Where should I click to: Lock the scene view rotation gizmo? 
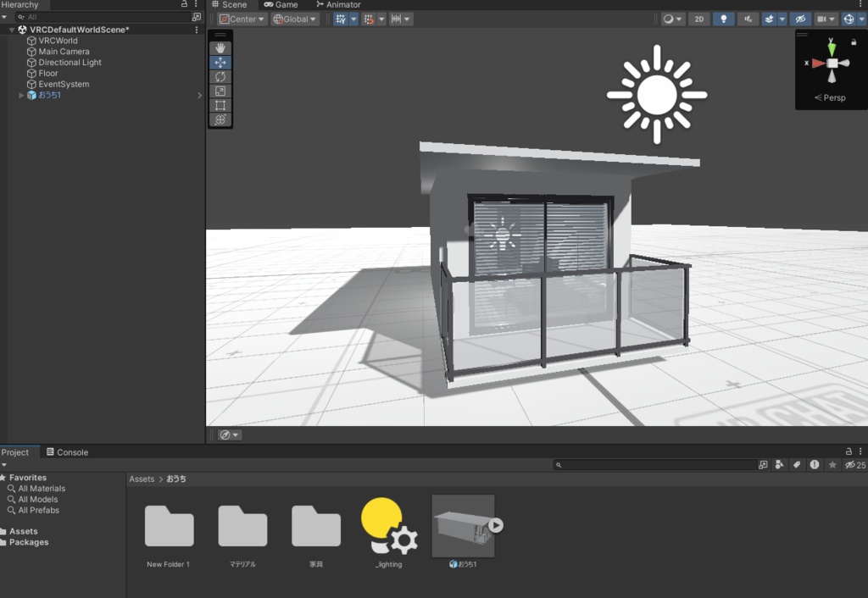(x=854, y=42)
